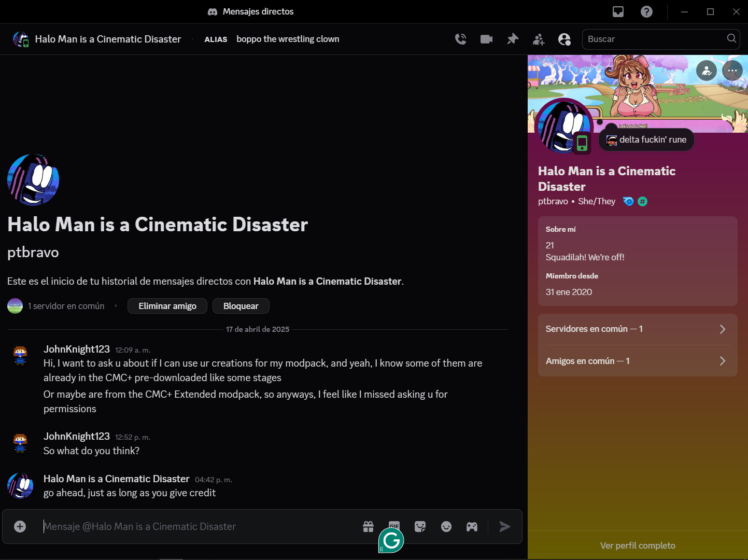This screenshot has width=748, height=560.
Task: Open the sticker picker
Action: click(420, 527)
